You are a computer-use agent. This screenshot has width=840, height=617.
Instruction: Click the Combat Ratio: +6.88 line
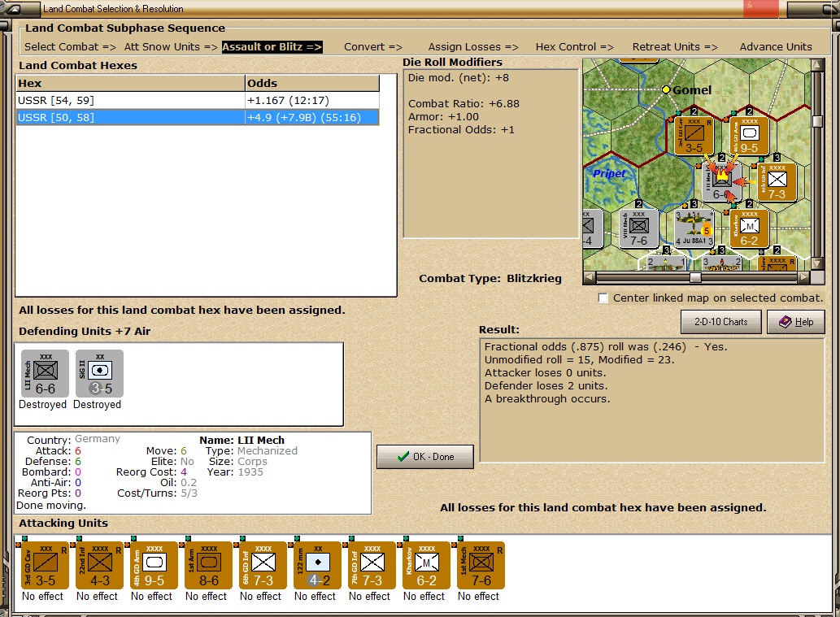click(x=464, y=104)
